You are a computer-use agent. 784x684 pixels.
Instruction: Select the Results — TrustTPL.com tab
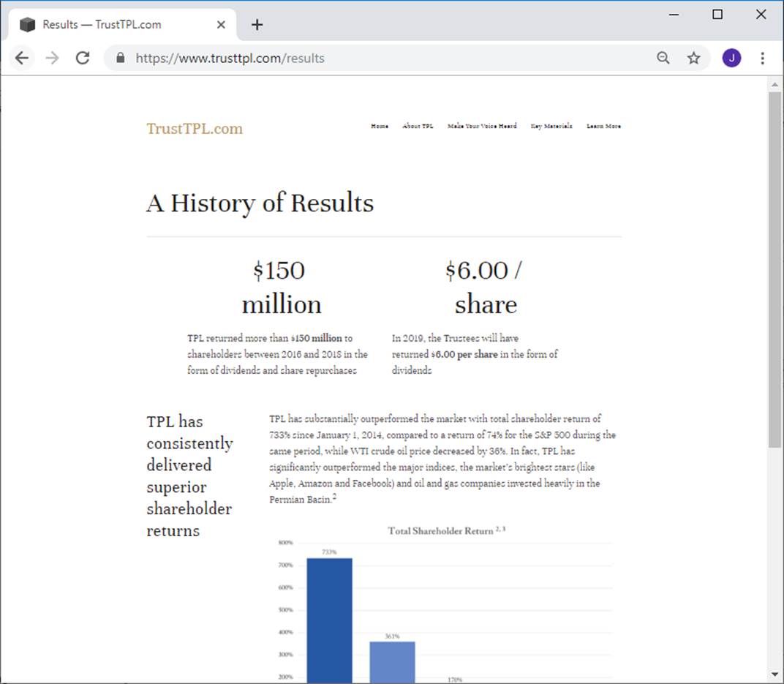110,25
